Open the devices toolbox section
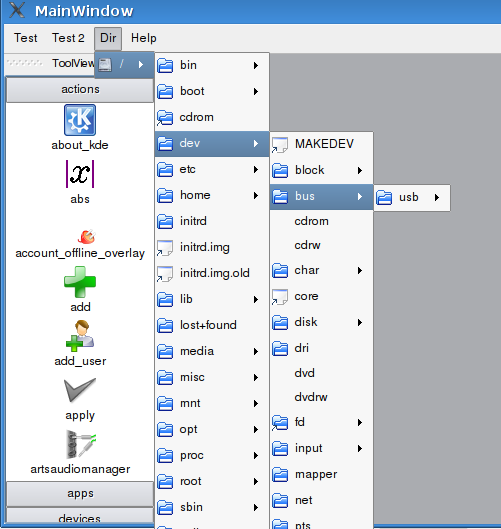 point(80,517)
